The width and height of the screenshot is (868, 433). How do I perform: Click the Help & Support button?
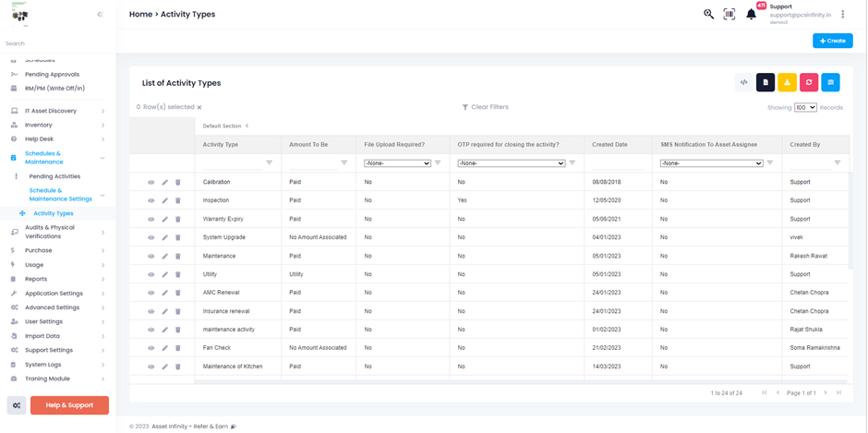coord(70,405)
